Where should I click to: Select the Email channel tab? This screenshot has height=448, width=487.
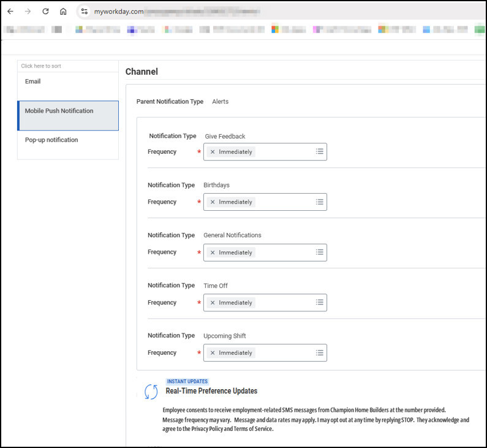[68, 86]
